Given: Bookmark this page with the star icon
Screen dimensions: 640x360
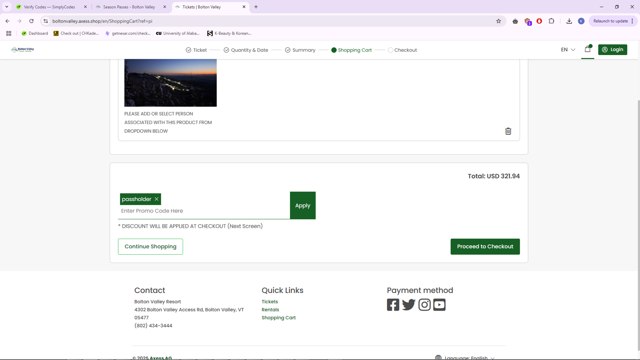Looking at the screenshot, I should 498,21.
